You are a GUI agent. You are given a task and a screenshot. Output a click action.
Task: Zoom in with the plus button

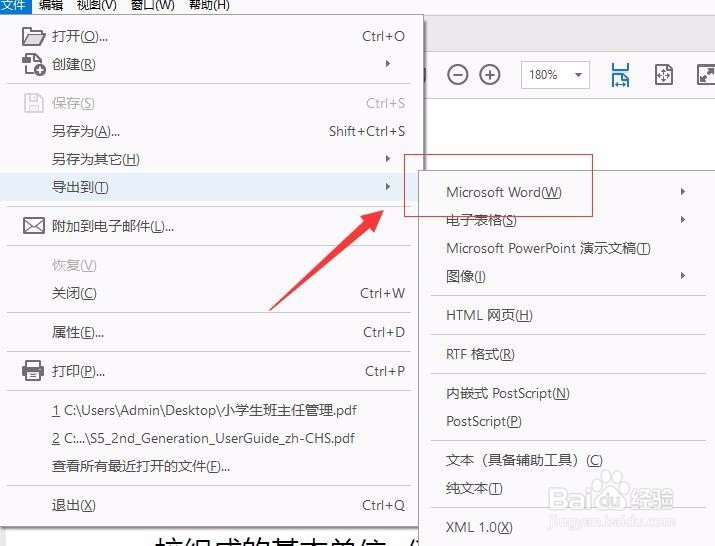pyautogui.click(x=490, y=74)
